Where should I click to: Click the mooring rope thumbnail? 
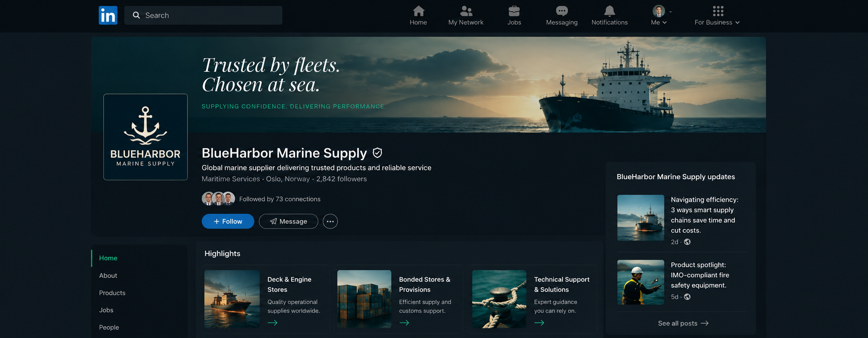coord(499,299)
